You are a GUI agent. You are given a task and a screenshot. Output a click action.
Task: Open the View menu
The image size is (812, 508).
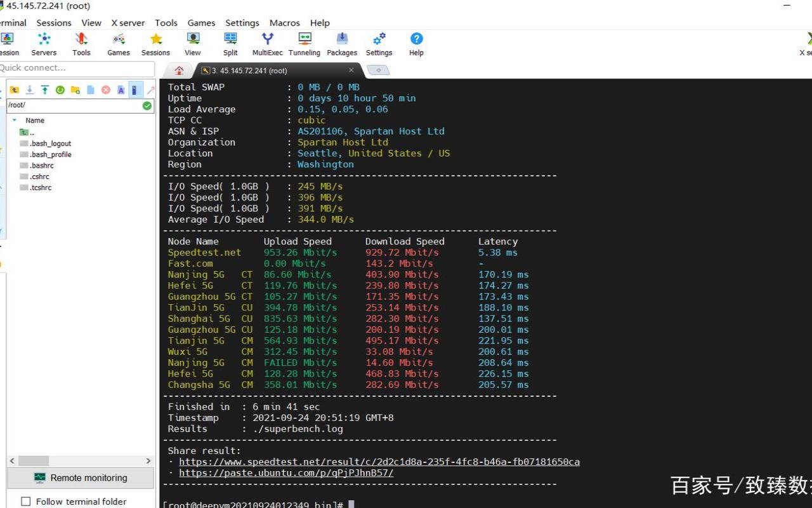coord(91,22)
